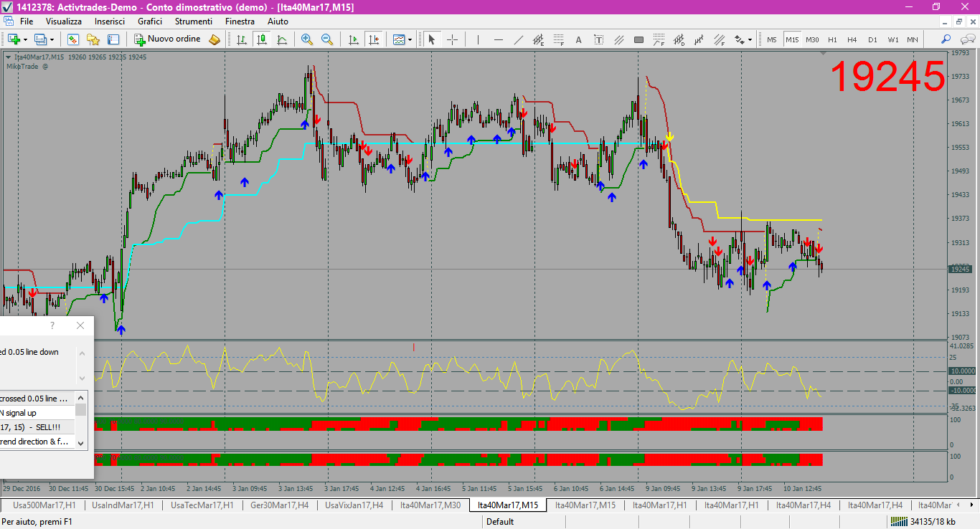Image resolution: width=980 pixels, height=529 pixels.
Task: Select the cursor arrow tool
Action: (432, 39)
